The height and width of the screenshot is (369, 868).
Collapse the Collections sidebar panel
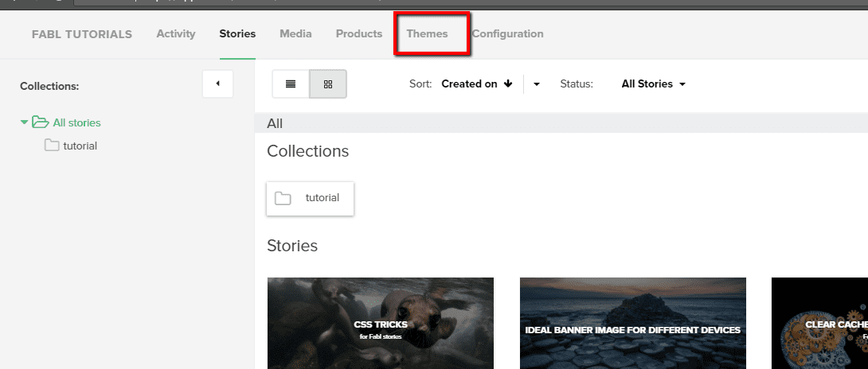click(217, 84)
